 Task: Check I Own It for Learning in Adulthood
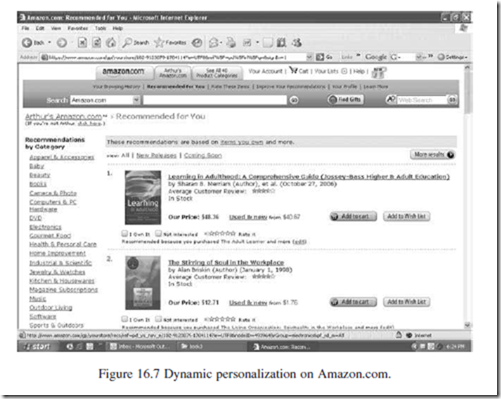tap(124, 233)
